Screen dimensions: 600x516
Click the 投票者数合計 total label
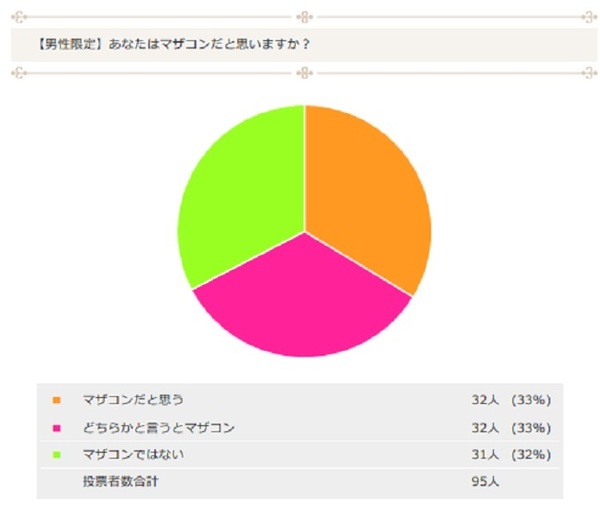click(121, 482)
